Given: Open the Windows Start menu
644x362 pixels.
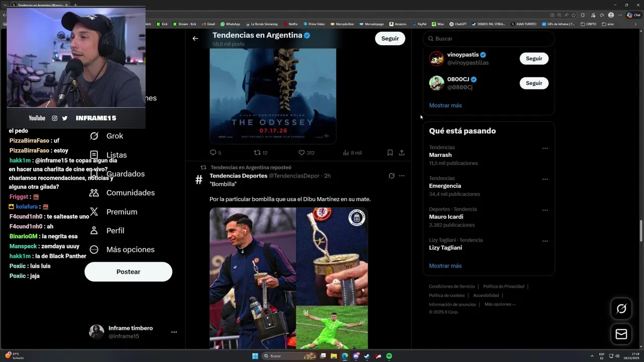Looking at the screenshot, I should (255, 356).
